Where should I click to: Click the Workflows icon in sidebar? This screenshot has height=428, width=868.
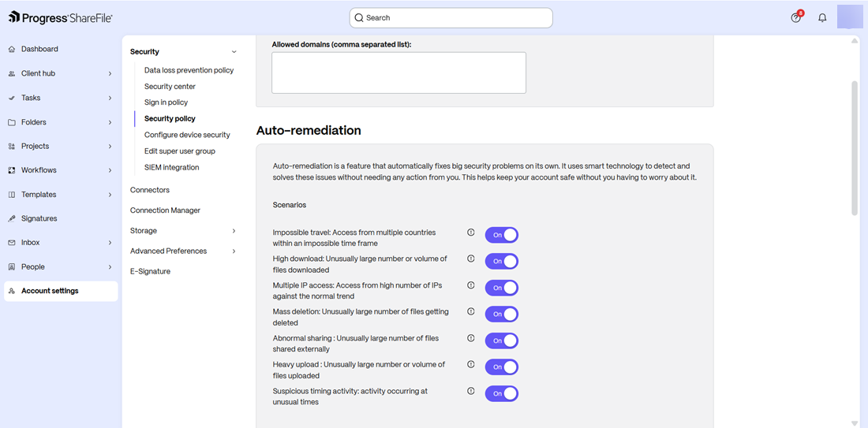click(x=12, y=170)
